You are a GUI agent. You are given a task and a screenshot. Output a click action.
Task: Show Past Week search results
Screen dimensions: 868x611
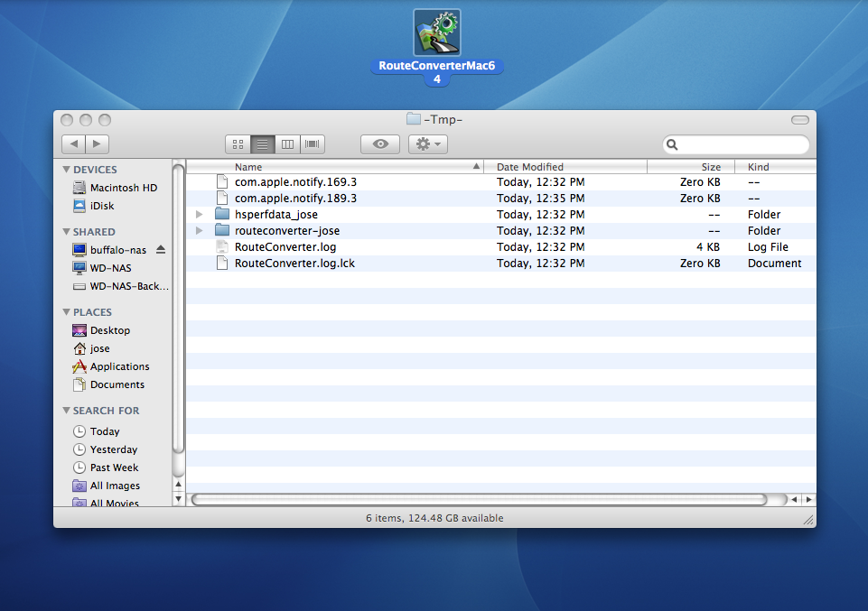(106, 468)
